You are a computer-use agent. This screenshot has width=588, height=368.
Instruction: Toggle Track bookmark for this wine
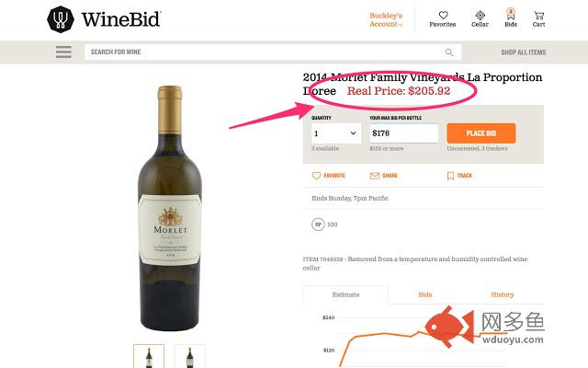coord(450,176)
